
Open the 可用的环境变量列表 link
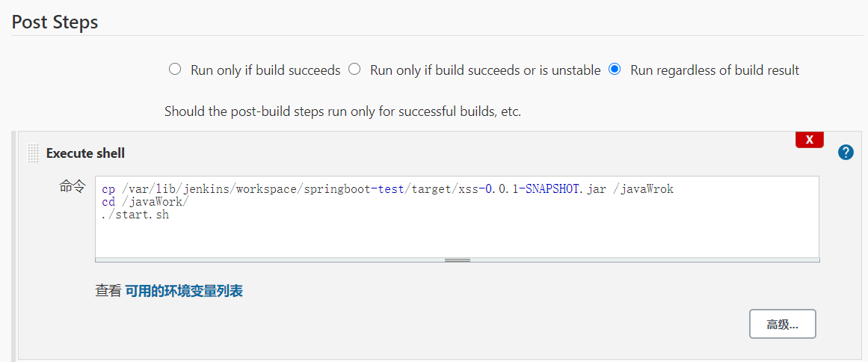click(x=184, y=291)
